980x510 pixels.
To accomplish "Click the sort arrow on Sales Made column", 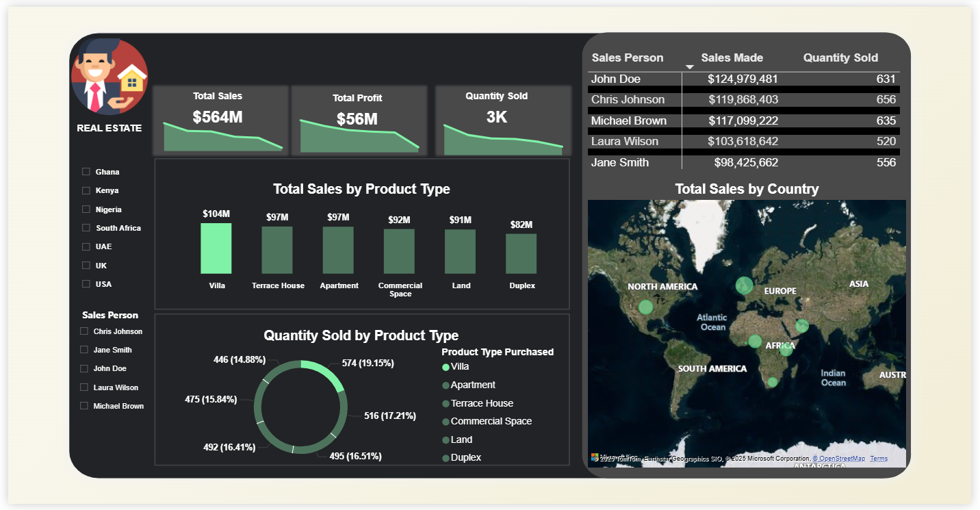I will click(690, 67).
